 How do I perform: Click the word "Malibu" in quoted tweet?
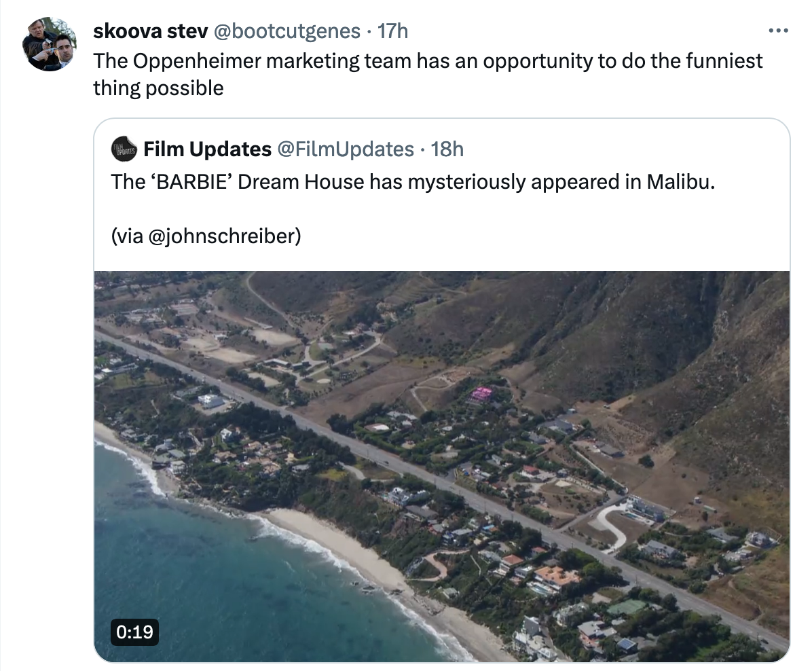(679, 182)
